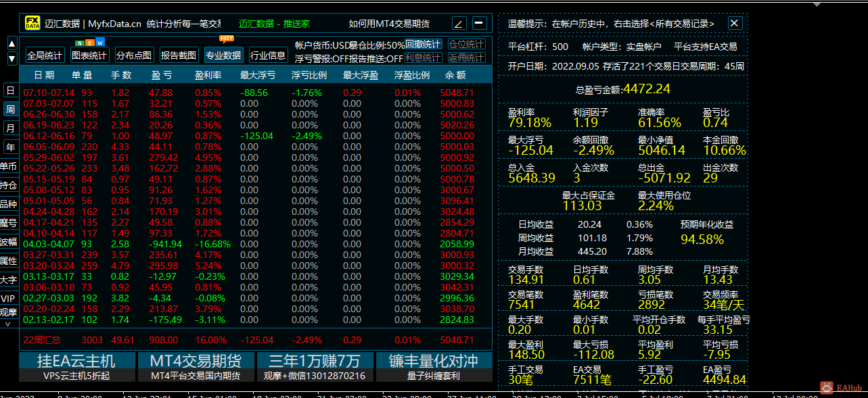Click profit rate value 79.18%

click(530, 123)
